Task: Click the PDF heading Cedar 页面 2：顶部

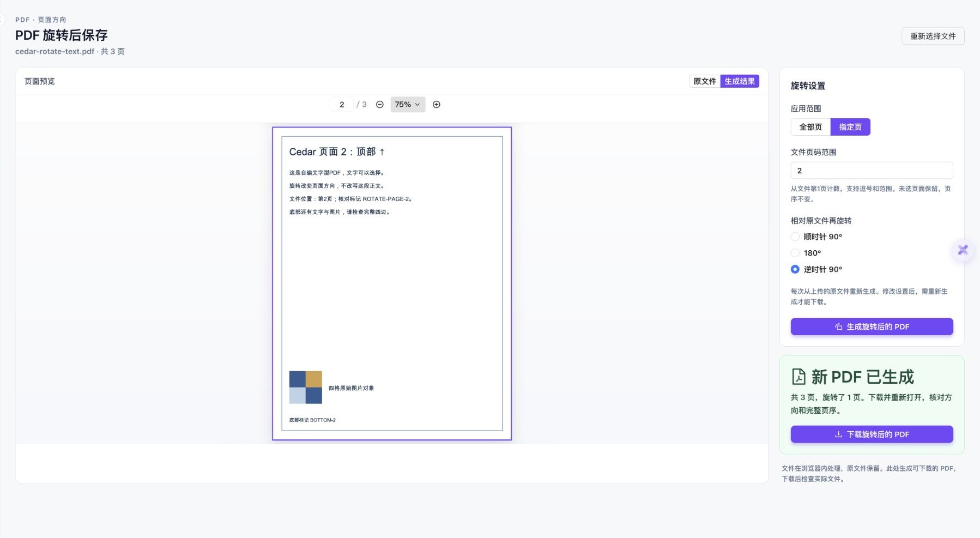Action: pos(337,152)
